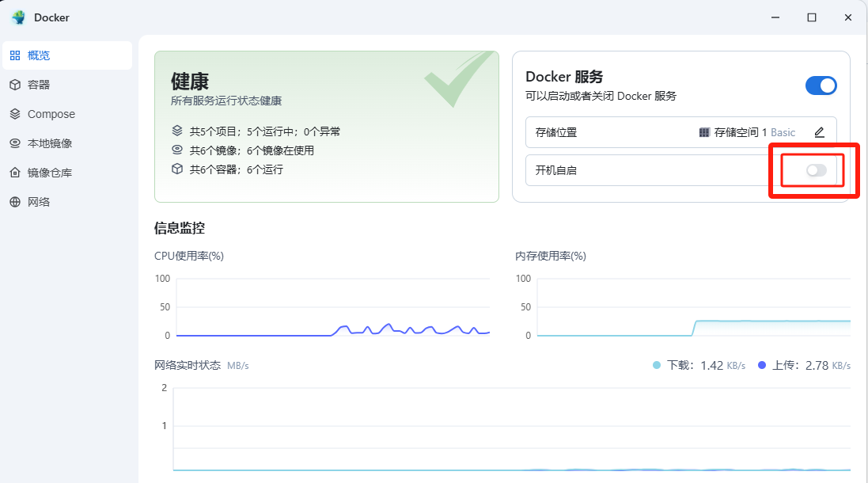Switch to the 网络 section
Image resolution: width=868 pixels, height=483 pixels.
coord(67,202)
